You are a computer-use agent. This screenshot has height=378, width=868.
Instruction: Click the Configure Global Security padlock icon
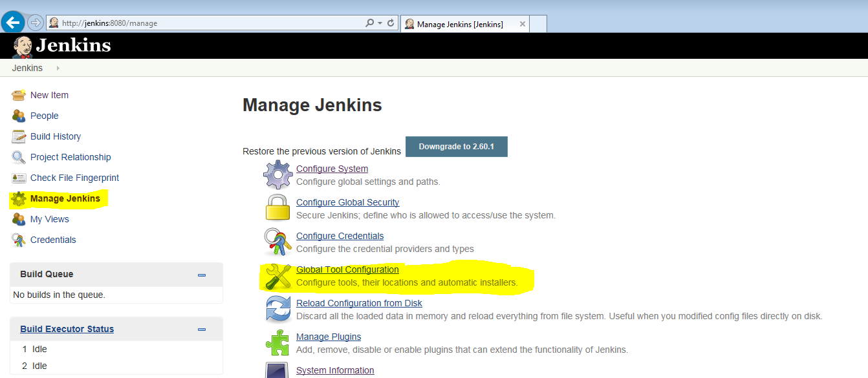click(278, 208)
